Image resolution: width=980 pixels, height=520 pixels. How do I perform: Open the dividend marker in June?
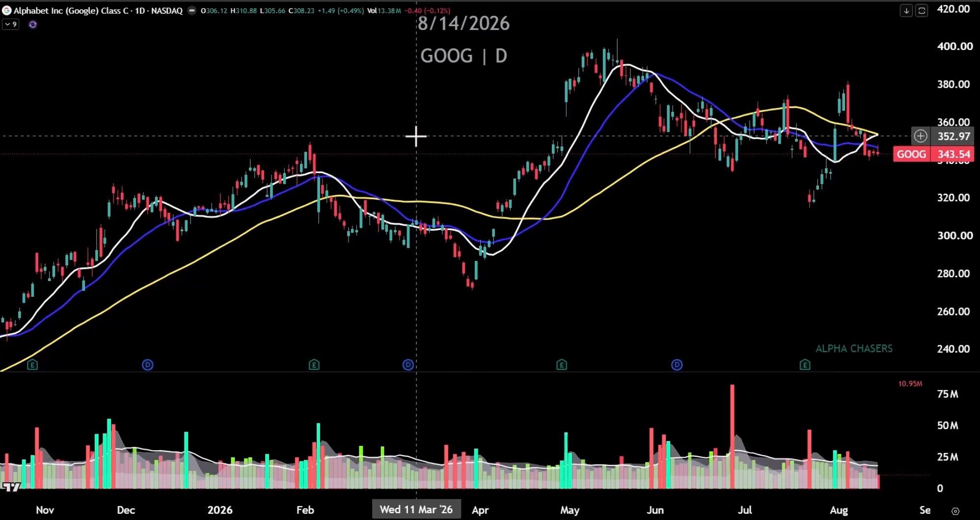click(x=677, y=364)
